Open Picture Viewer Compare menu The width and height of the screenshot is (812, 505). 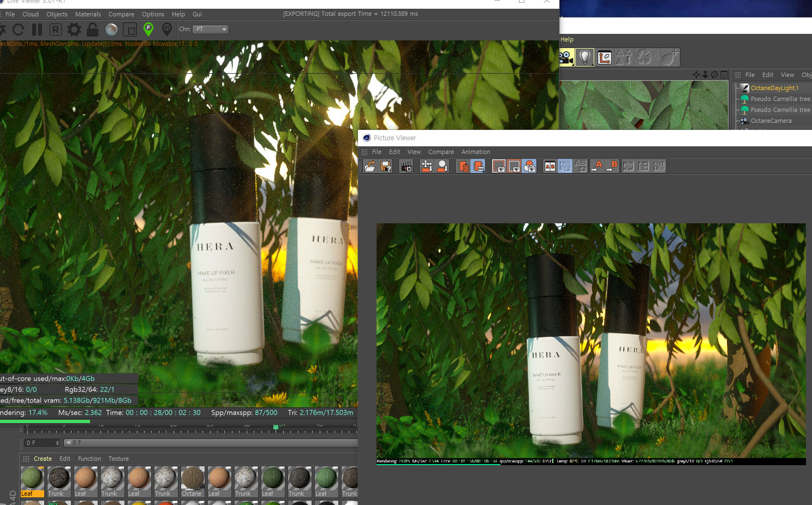click(x=441, y=152)
